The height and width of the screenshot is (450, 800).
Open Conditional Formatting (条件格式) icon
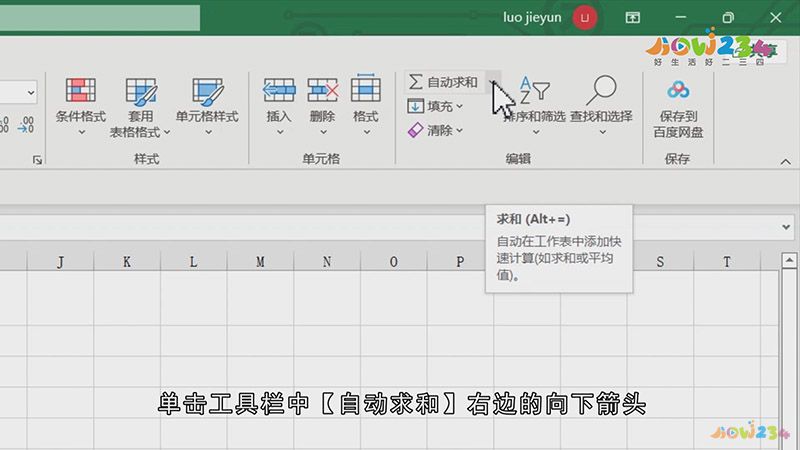pos(81,90)
